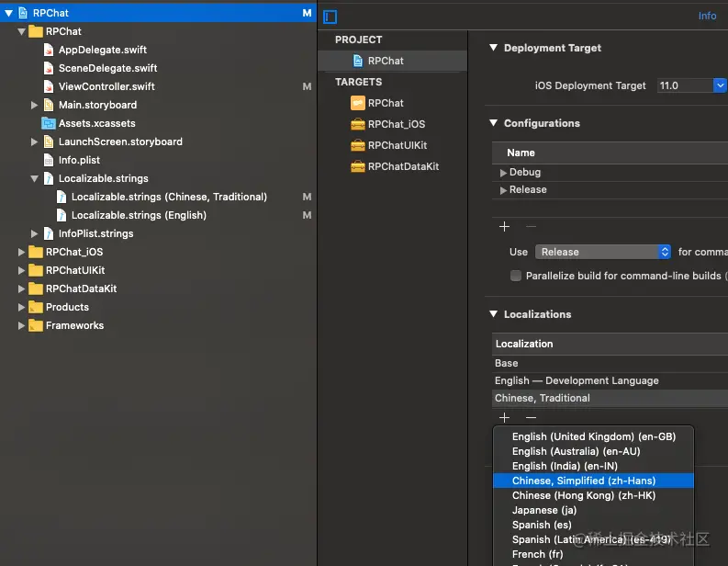
Task: Choose French (fr) from menu
Action: point(593,554)
